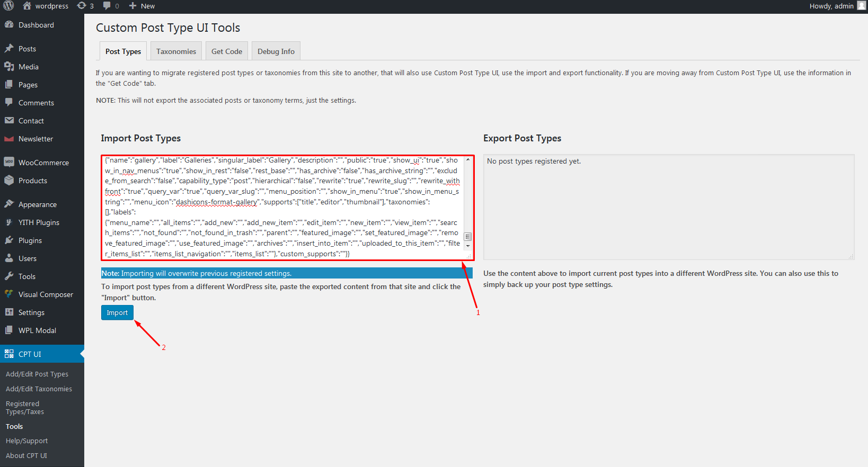Click the WooCommerce icon in sidebar
868x467 pixels.
pyautogui.click(x=9, y=162)
